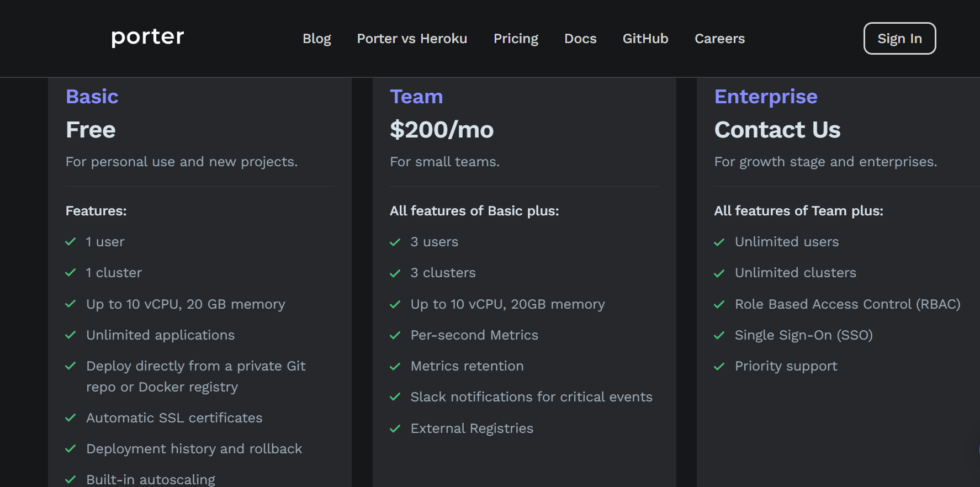Click 'Unlimited users' text

point(787,242)
